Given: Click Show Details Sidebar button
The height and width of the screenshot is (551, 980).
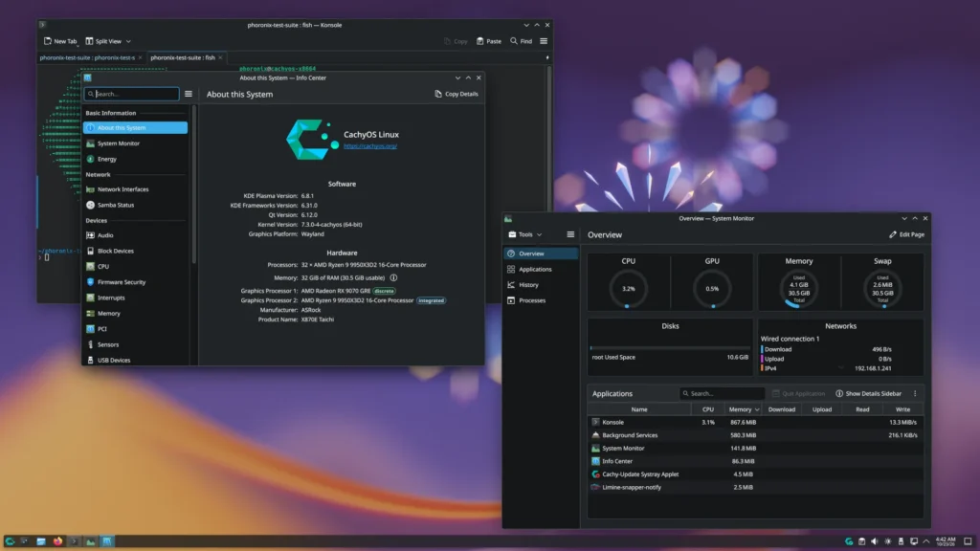Looking at the screenshot, I should click(868, 393).
